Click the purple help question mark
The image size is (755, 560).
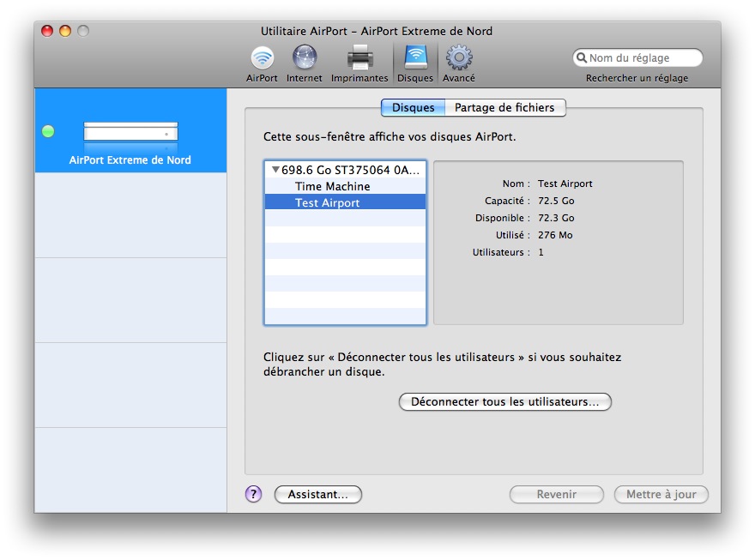253,494
